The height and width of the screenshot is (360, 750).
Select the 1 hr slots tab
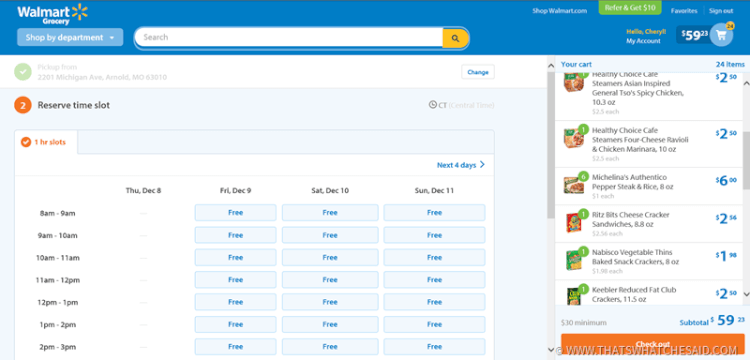pos(46,142)
